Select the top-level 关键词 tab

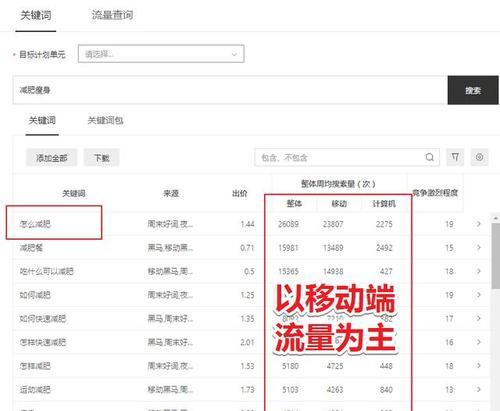coord(36,15)
